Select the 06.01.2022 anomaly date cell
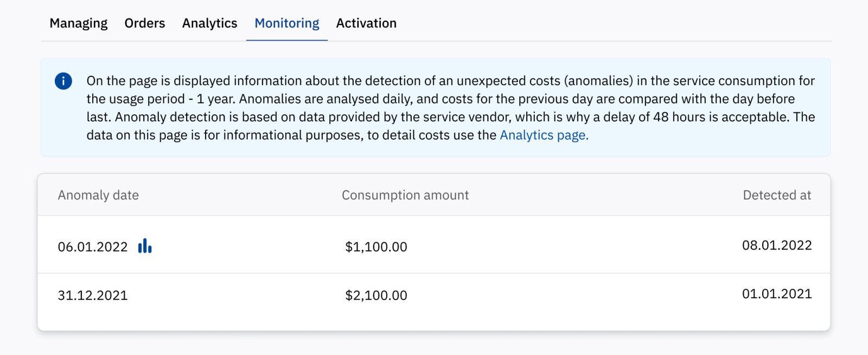The image size is (868, 355). point(93,247)
